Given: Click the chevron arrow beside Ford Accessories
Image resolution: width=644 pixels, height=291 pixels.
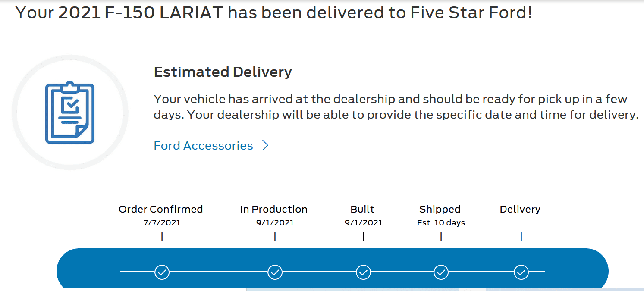Looking at the screenshot, I should pos(265,146).
